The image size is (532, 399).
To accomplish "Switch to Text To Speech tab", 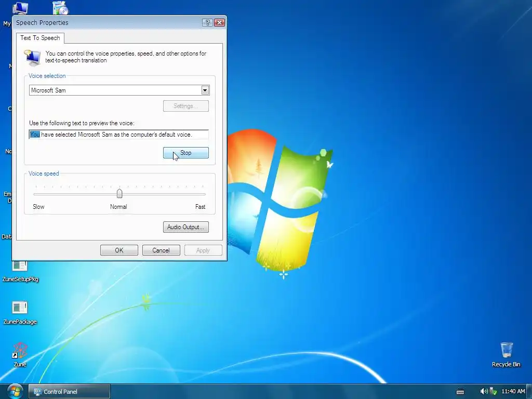I will pos(40,37).
